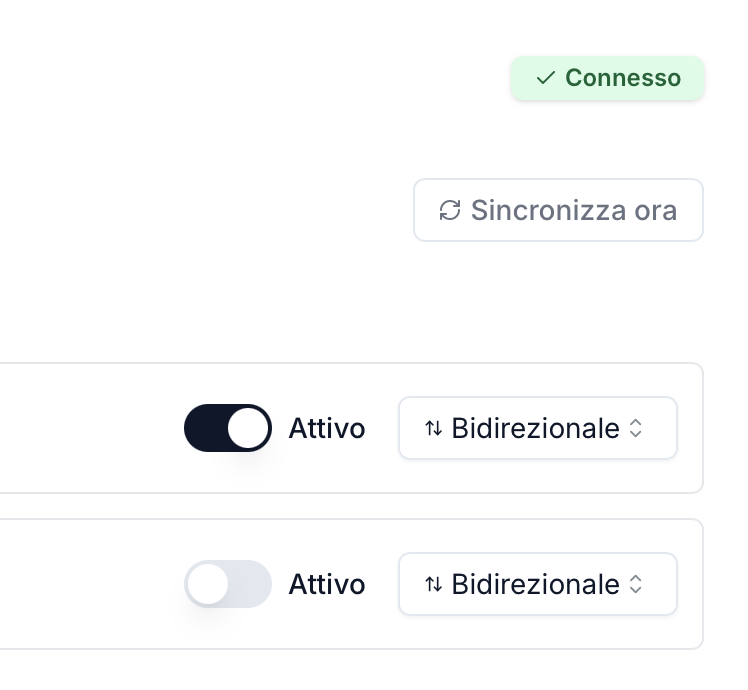Click the up-down arrows icon in first Bidirezionale selector
The image size is (748, 690).
(x=433, y=428)
